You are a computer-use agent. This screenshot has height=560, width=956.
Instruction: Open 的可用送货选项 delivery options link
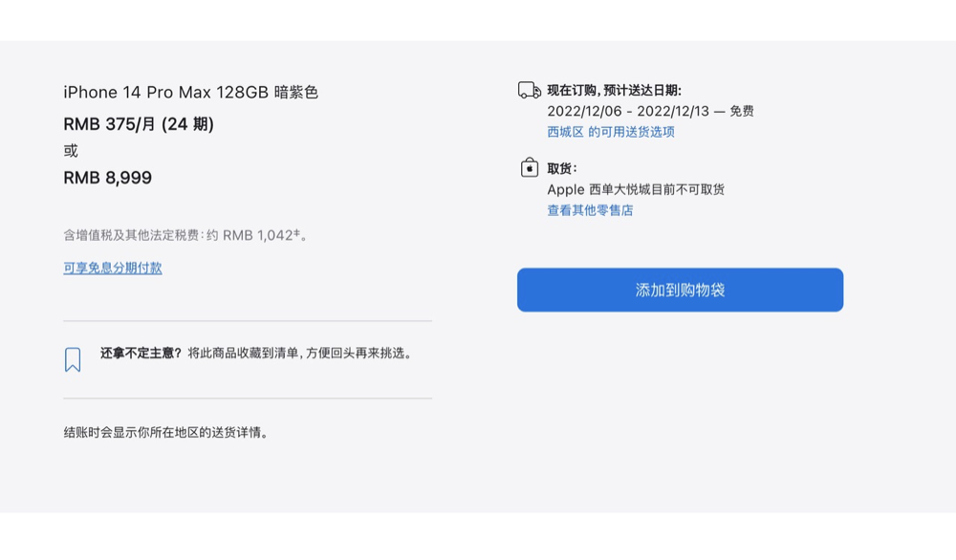click(x=631, y=132)
